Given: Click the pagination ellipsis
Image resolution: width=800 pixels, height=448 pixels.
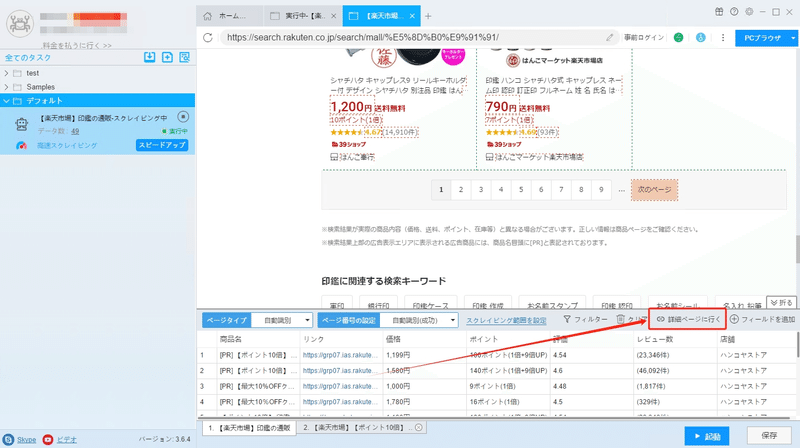Looking at the screenshot, I should pos(621,190).
